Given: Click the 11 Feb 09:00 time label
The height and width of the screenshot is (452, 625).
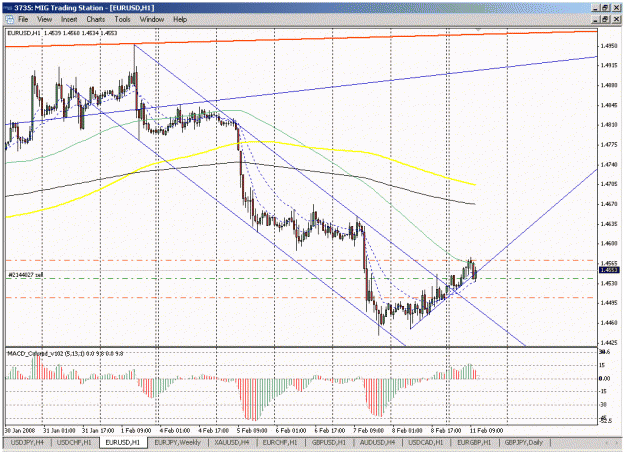Looking at the screenshot, I should (x=487, y=431).
